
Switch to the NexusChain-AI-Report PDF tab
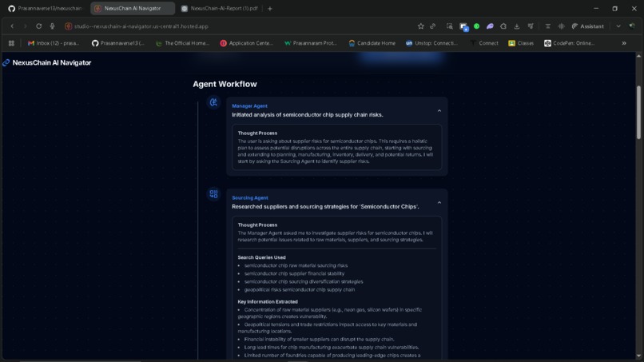point(220,8)
